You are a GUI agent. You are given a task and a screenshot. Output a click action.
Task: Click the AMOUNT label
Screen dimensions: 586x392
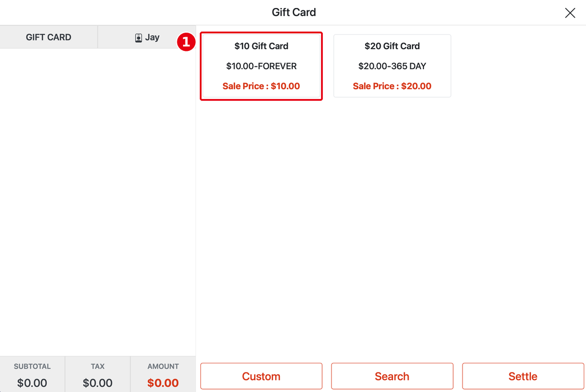tap(163, 367)
